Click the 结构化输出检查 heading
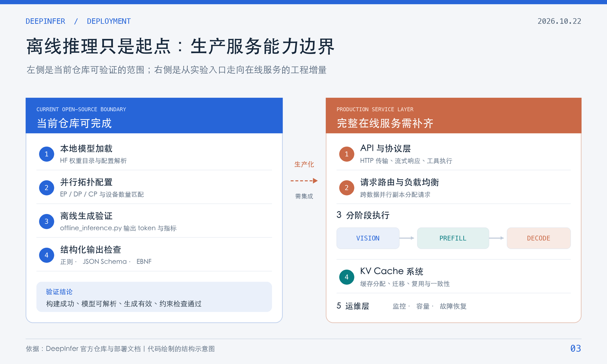The image size is (607, 364). point(91,250)
